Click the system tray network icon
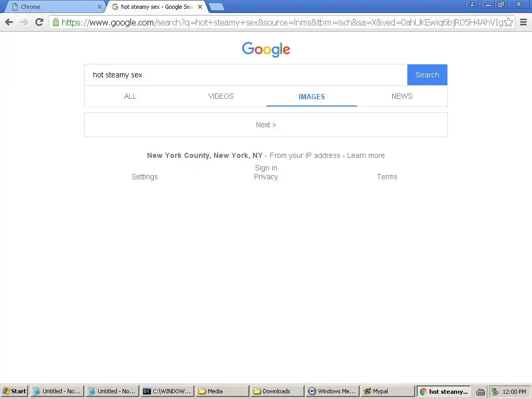The height and width of the screenshot is (399, 532). pyautogui.click(x=495, y=392)
